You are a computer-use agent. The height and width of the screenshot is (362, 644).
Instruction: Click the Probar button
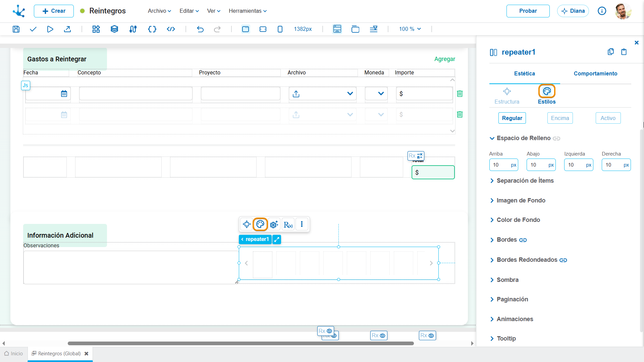pos(528,11)
